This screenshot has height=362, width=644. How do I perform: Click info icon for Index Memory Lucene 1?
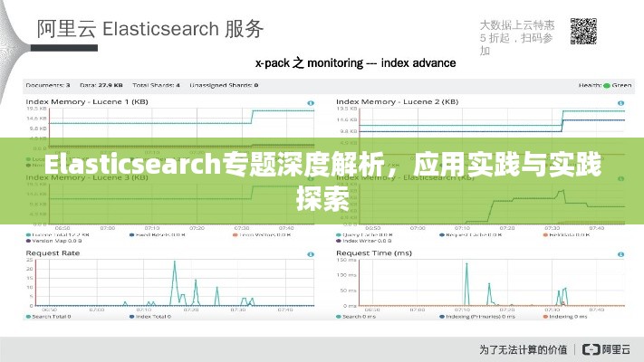(x=311, y=103)
